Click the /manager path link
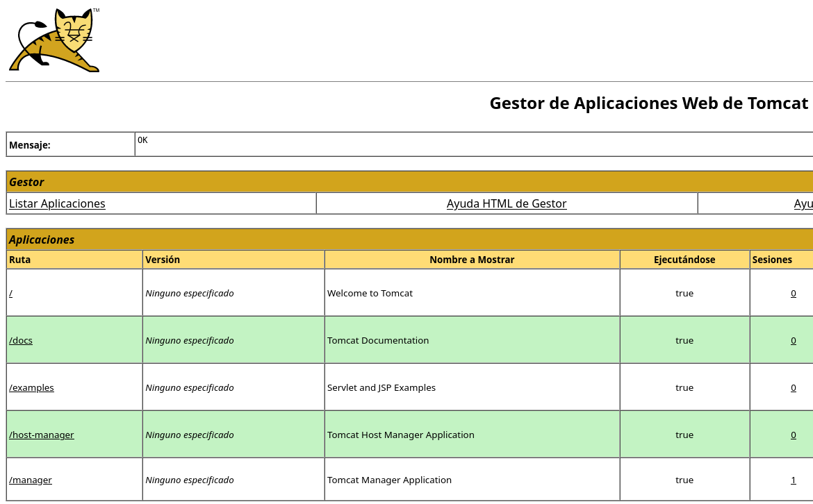Viewport: 813px width, 504px height. pos(31,480)
